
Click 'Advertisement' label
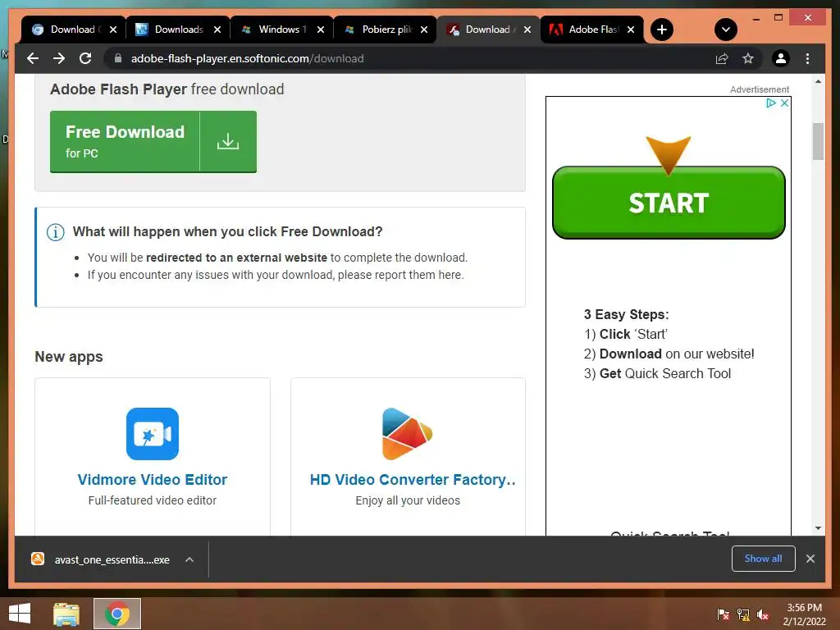760,89
